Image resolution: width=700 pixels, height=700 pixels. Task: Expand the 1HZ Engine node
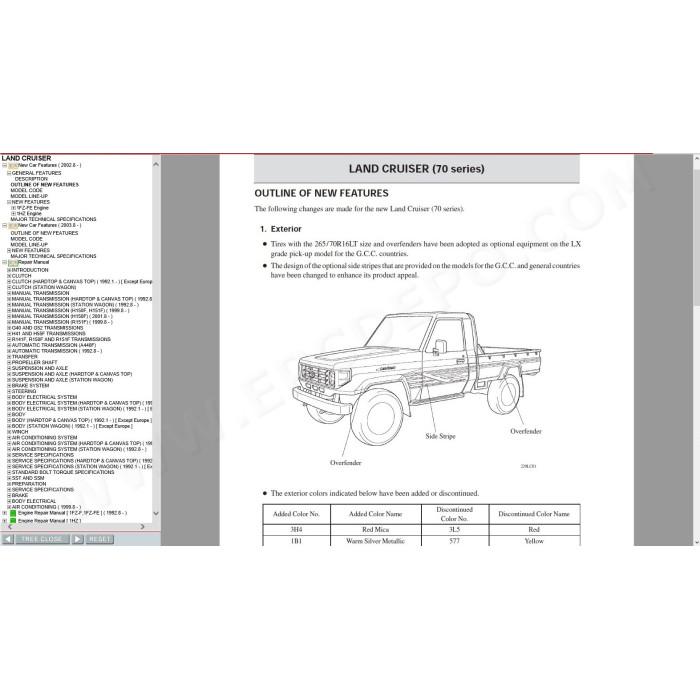pos(13,214)
